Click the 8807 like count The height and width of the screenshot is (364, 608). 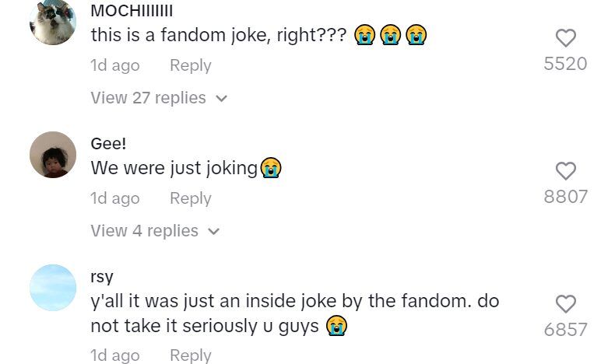565,197
